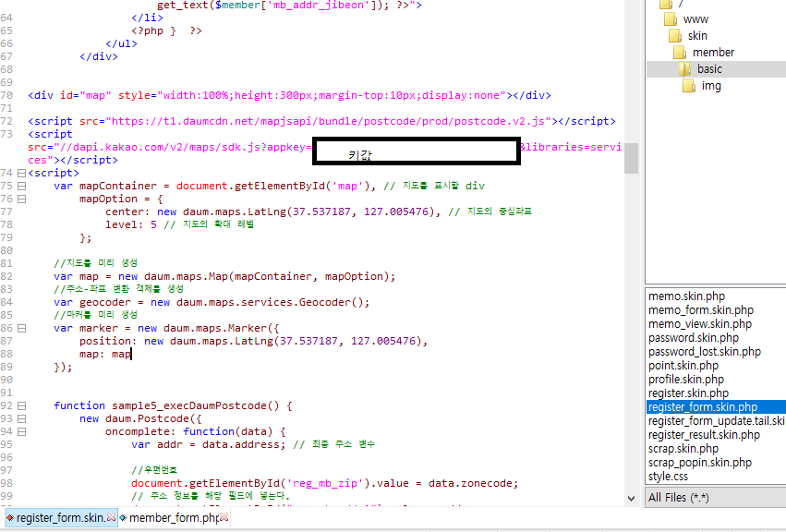The height and width of the screenshot is (532, 786).
Task: Fold function sample5_execDaumPostcode at line 92
Action: click(x=20, y=405)
